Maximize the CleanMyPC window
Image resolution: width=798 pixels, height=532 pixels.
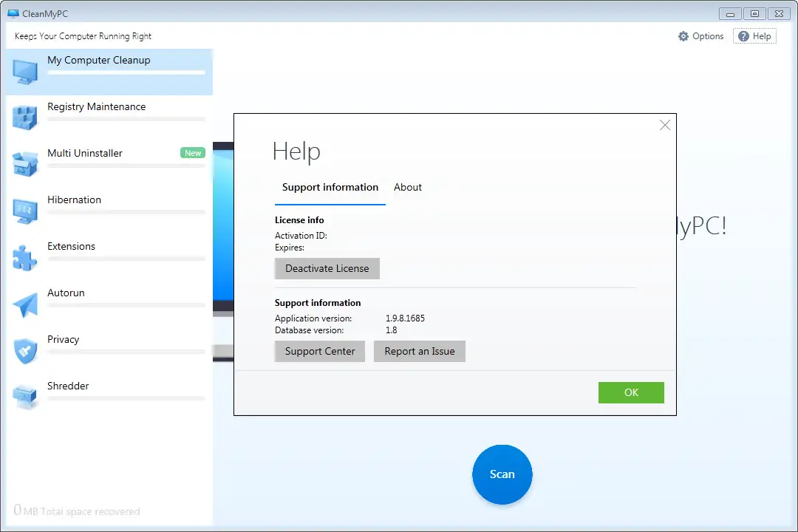coord(754,14)
